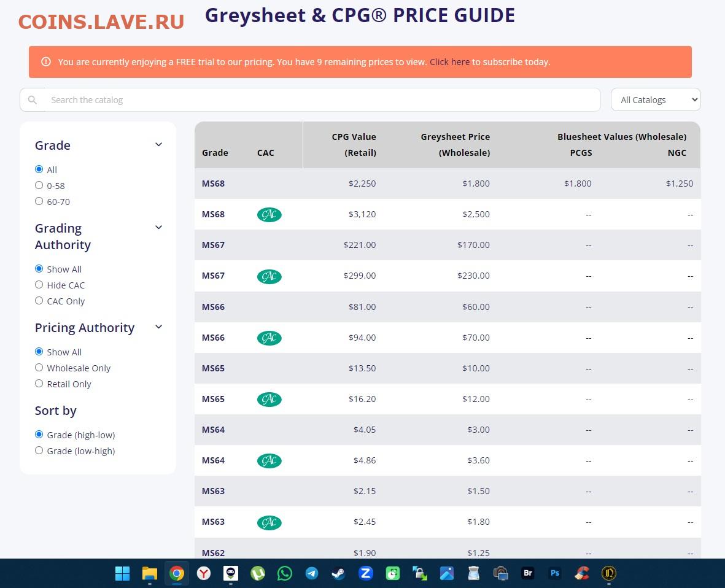
Task: Switch to Google Chrome in the taskbar
Action: coord(177,573)
